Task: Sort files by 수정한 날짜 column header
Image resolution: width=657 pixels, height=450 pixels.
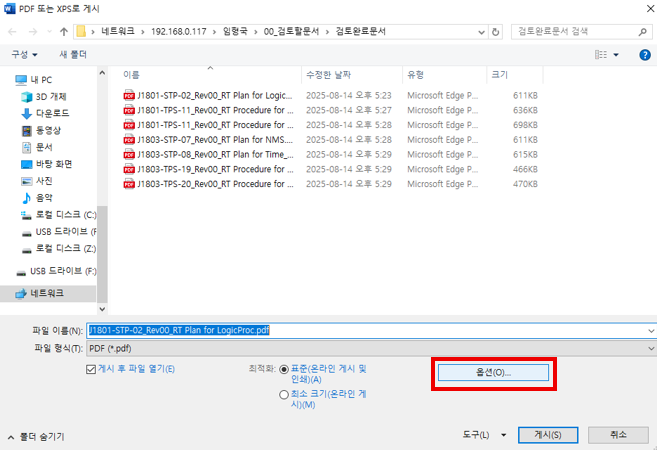Action: point(330,75)
